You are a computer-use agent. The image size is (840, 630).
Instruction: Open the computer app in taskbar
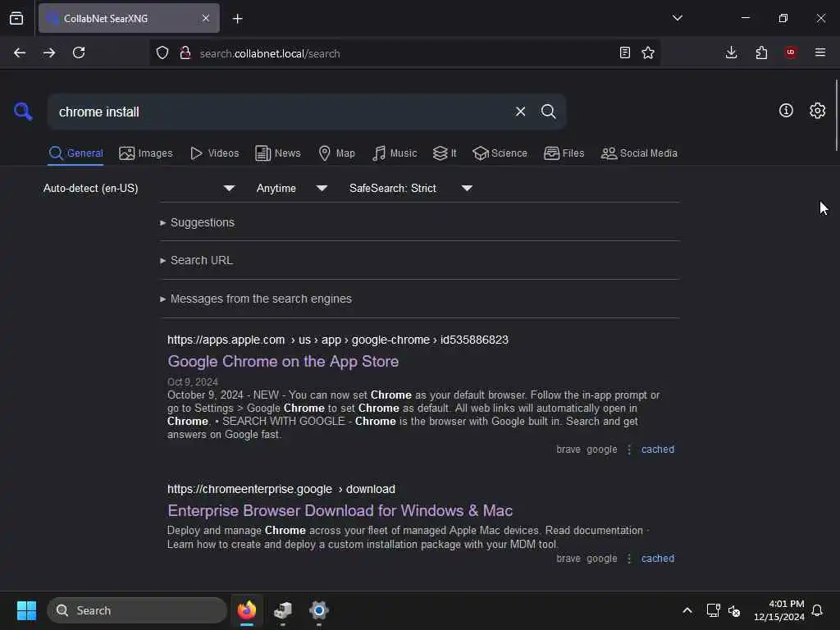(x=283, y=610)
